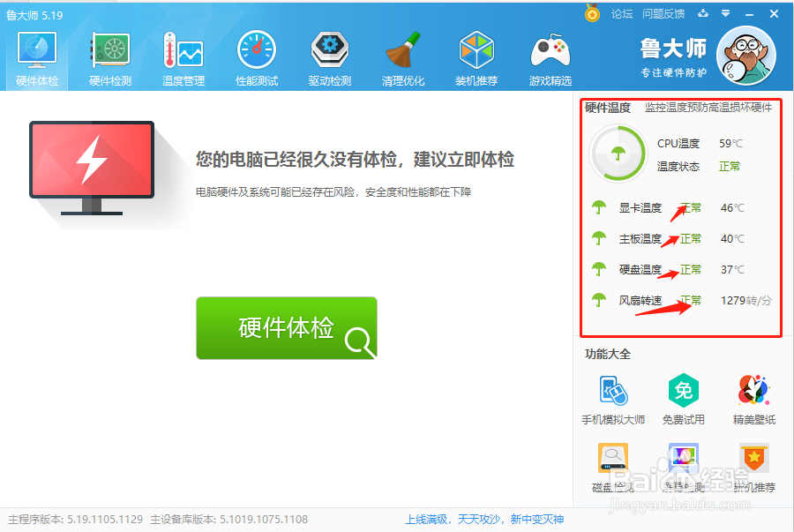The width and height of the screenshot is (794, 532).
Task: Start 清理优化 from the top toolbar
Action: tap(402, 55)
